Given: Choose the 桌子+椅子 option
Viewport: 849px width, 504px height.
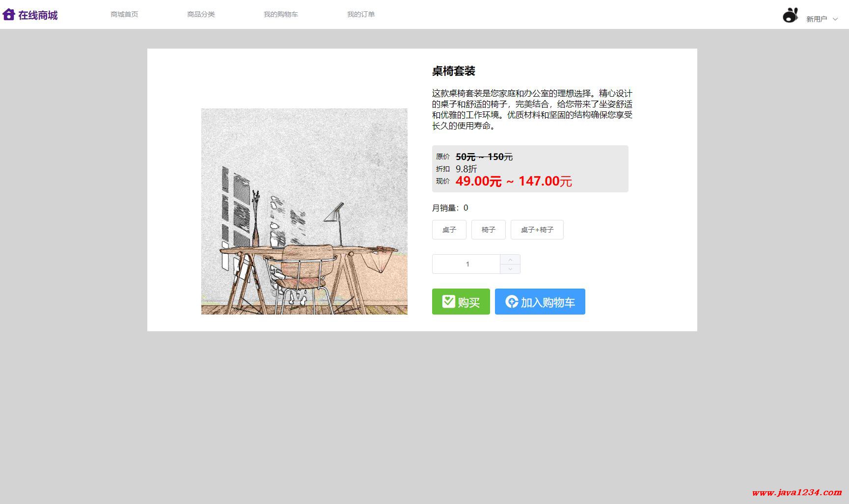Looking at the screenshot, I should tap(537, 230).
